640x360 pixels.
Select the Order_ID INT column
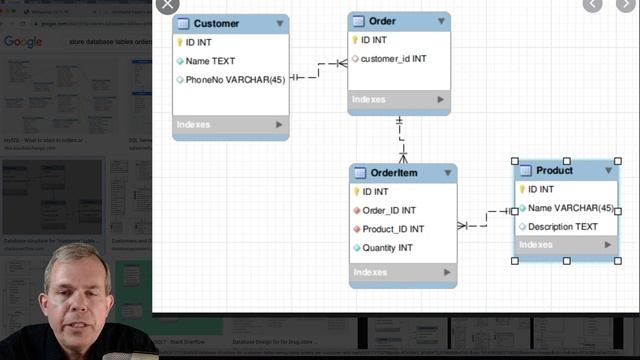pos(389,211)
